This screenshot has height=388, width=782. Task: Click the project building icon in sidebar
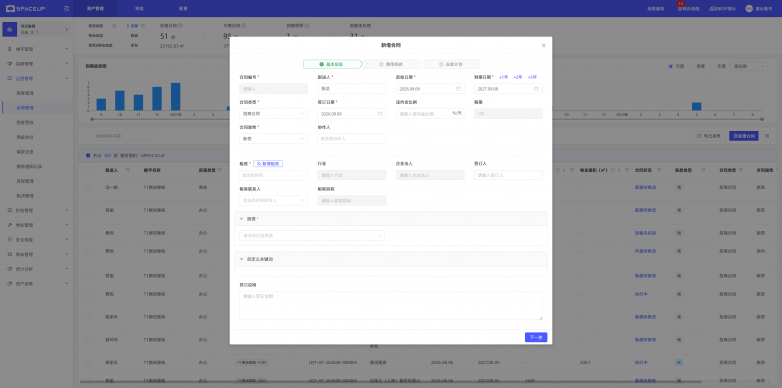(x=10, y=29)
